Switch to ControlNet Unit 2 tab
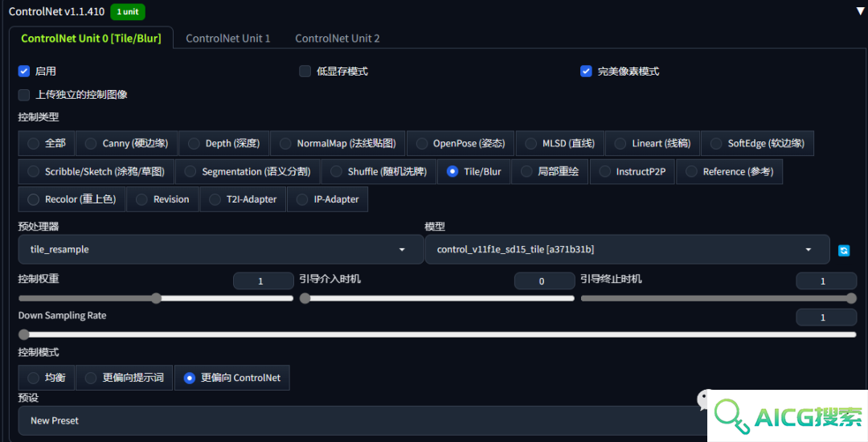 [x=338, y=38]
